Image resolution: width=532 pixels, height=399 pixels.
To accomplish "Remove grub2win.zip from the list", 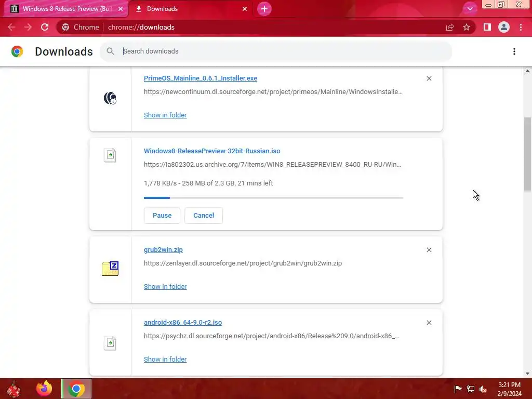I will [429, 250].
